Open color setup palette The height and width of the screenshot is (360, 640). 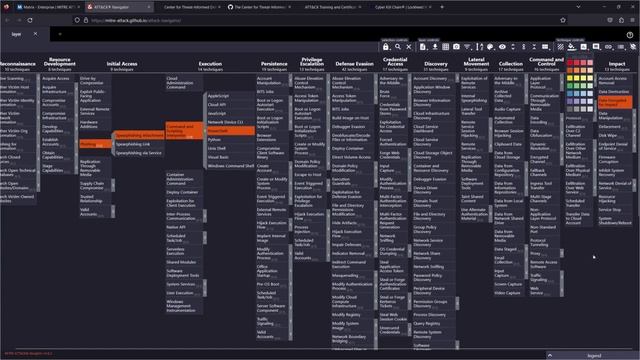coord(491,47)
